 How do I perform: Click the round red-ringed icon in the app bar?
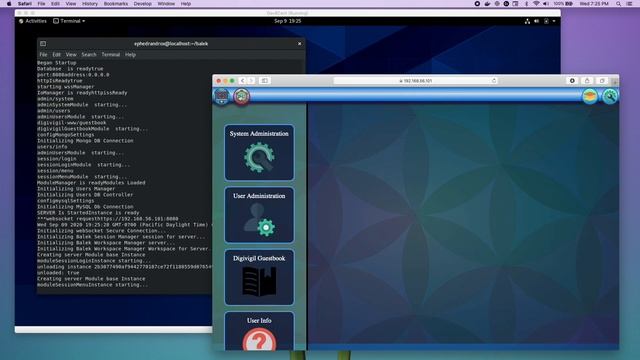pyautogui.click(x=242, y=96)
